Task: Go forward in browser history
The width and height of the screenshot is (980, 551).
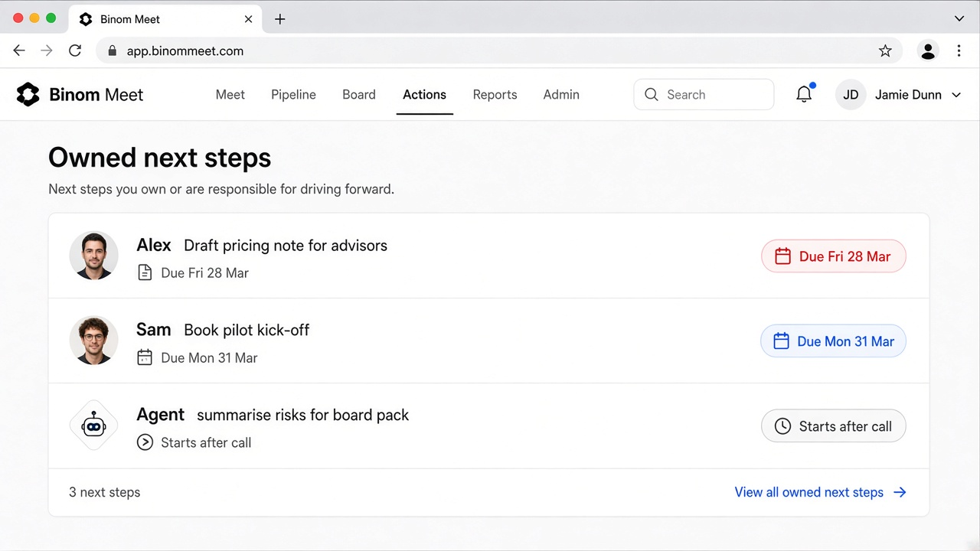Action: [x=47, y=51]
